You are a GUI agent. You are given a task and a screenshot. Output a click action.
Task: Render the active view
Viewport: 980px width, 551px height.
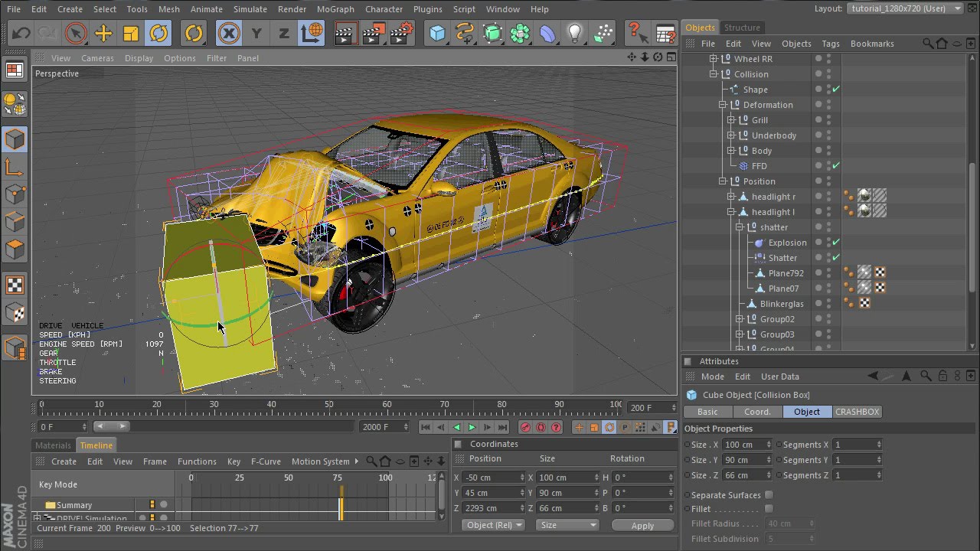(x=345, y=33)
